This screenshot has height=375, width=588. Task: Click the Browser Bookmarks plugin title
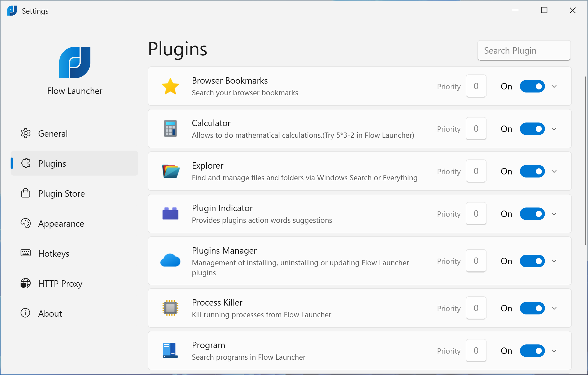pyautogui.click(x=230, y=81)
